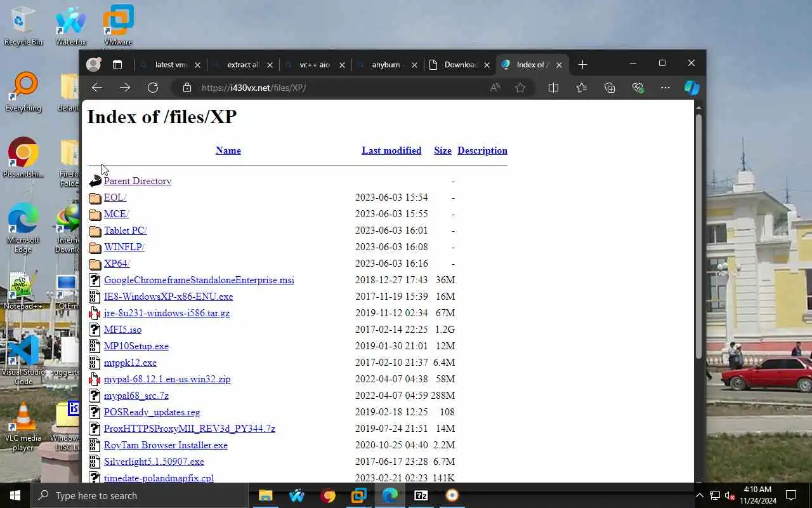Open File Explorer from the taskbar

tap(265, 495)
